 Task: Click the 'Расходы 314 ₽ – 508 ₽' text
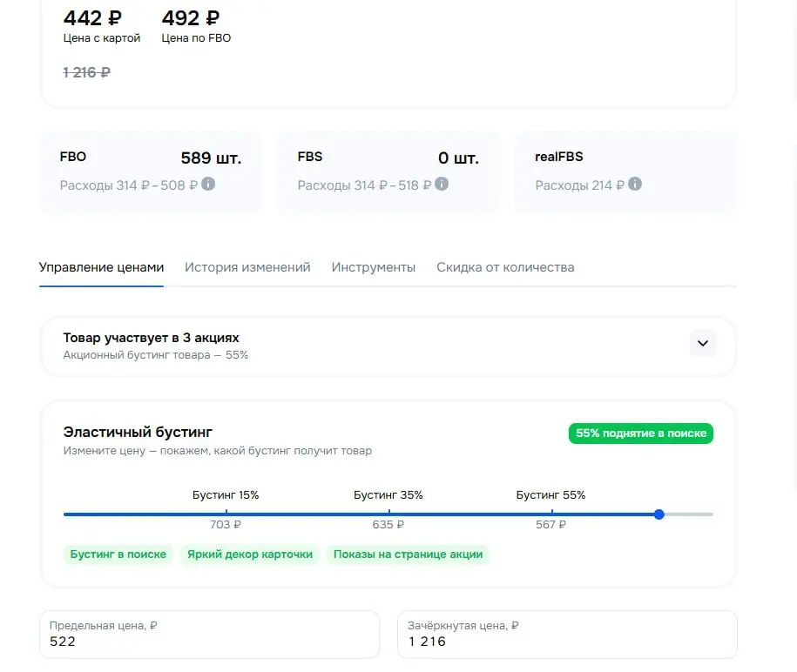tap(129, 185)
